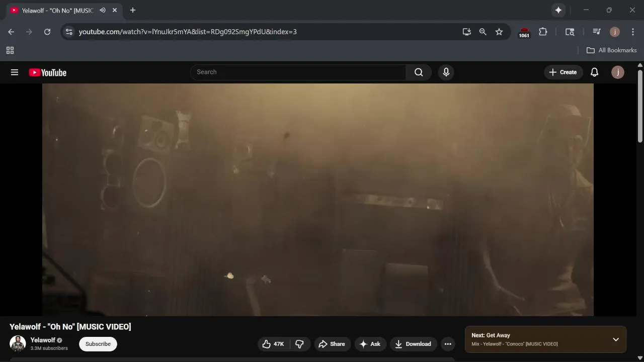The width and height of the screenshot is (644, 362).
Task: Close the Yelawolf Oh No tab
Action: point(115,10)
